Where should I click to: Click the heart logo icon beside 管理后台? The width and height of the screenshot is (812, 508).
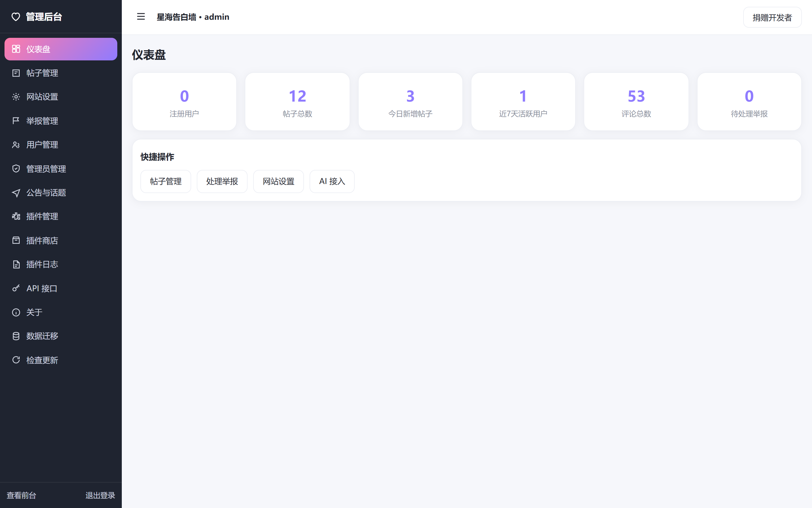(x=16, y=17)
